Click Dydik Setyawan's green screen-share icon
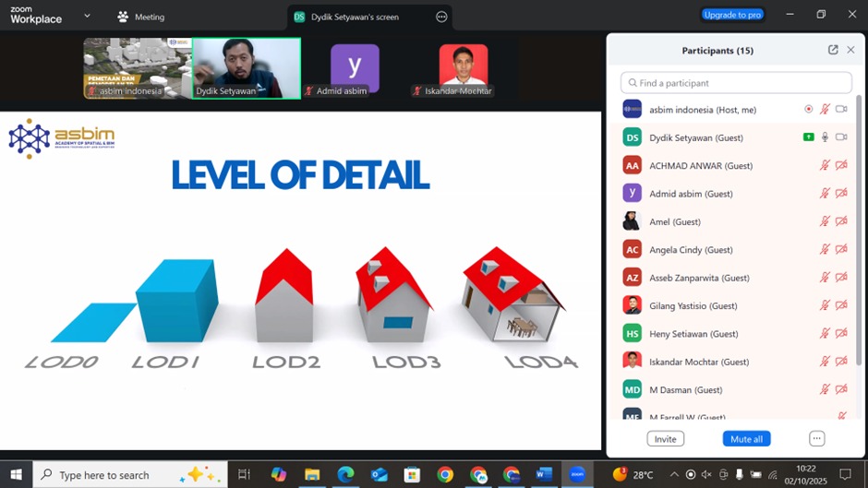Screen dimensions: 868x488 809,137
